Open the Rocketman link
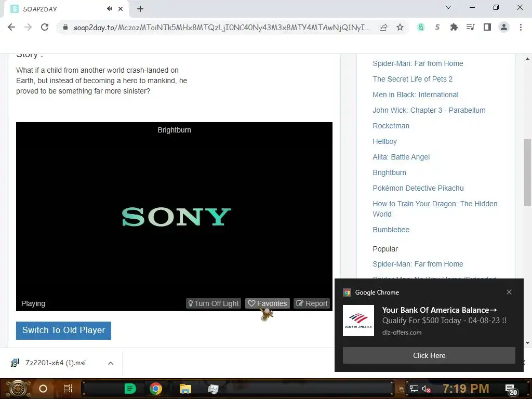 click(391, 126)
